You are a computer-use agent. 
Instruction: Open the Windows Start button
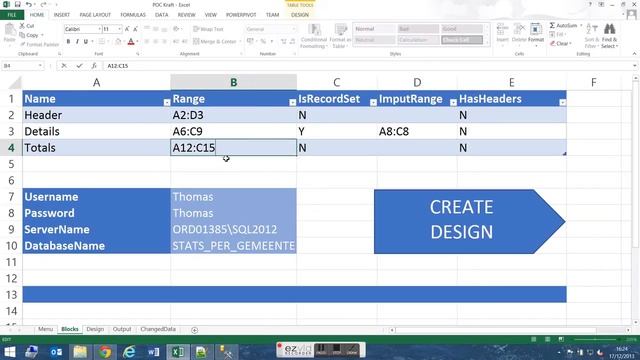click(x=9, y=351)
